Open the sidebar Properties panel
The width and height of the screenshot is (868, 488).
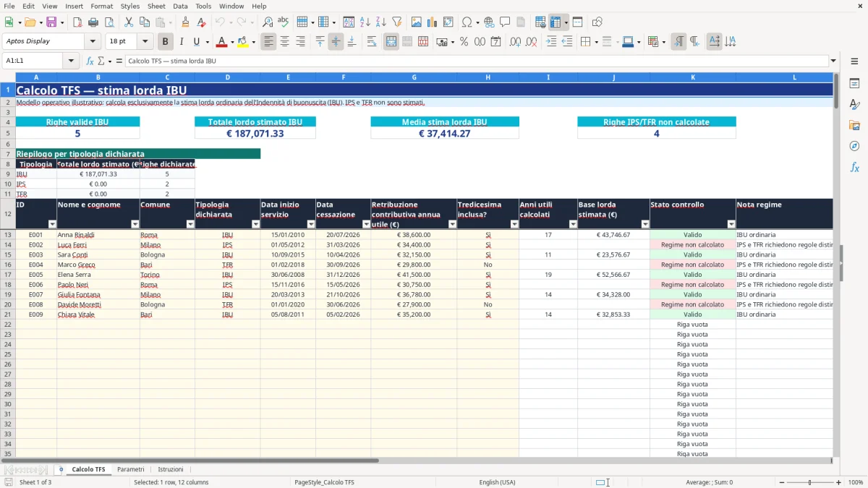point(854,84)
